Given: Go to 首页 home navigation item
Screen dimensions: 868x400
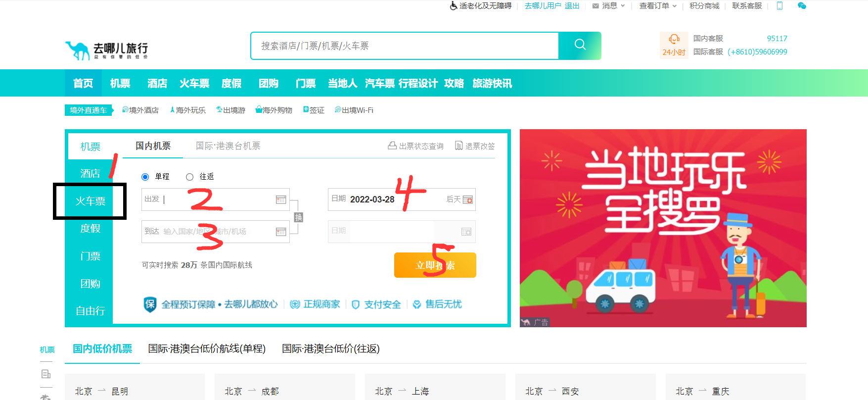Looking at the screenshot, I should click(x=83, y=83).
